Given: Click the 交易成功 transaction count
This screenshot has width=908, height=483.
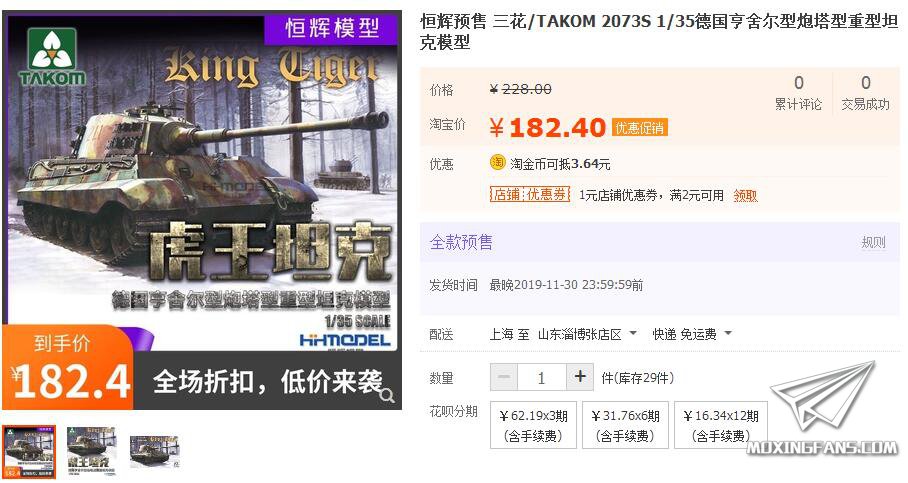Looking at the screenshot, I should pyautogui.click(x=865, y=93).
